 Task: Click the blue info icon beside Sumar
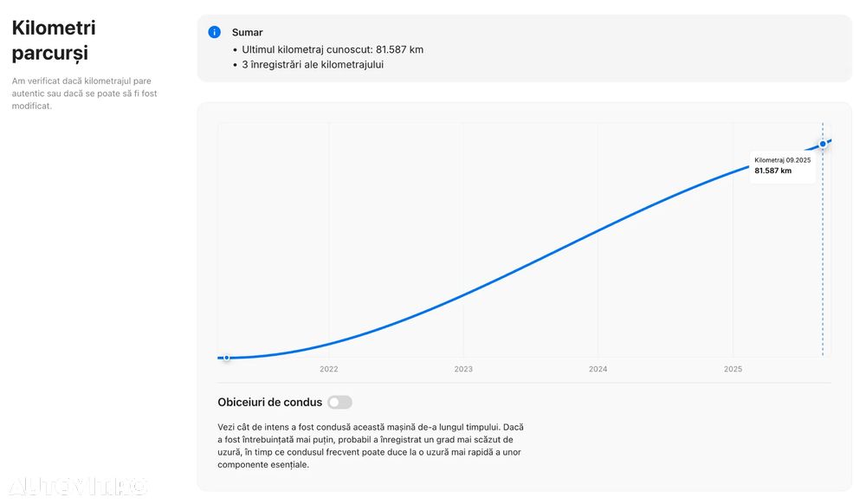click(x=214, y=32)
